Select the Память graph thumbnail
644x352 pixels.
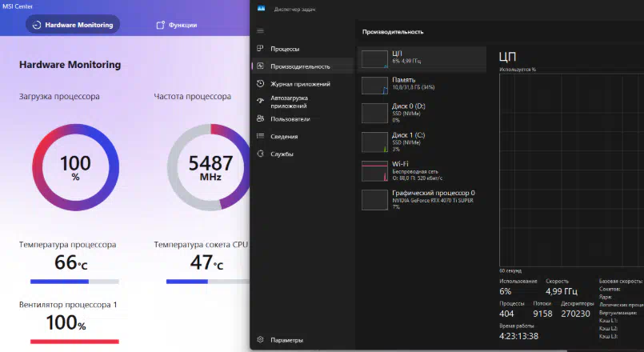[374, 86]
